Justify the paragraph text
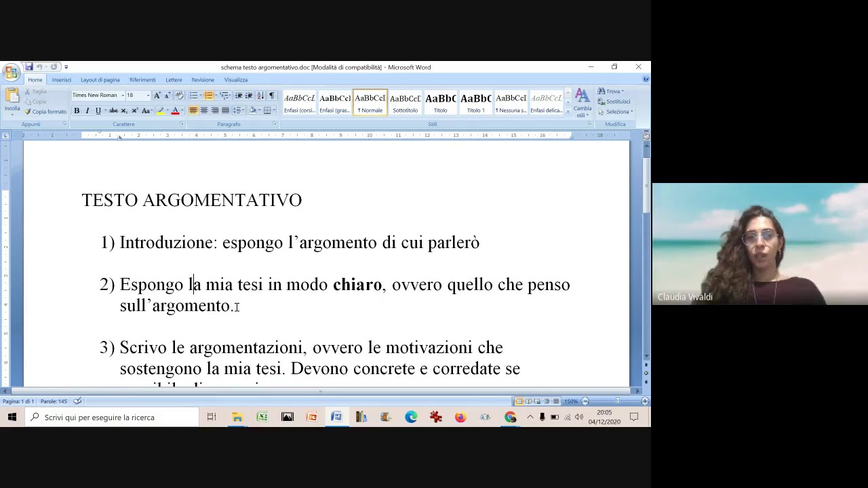This screenshot has width=868, height=488. click(x=225, y=110)
